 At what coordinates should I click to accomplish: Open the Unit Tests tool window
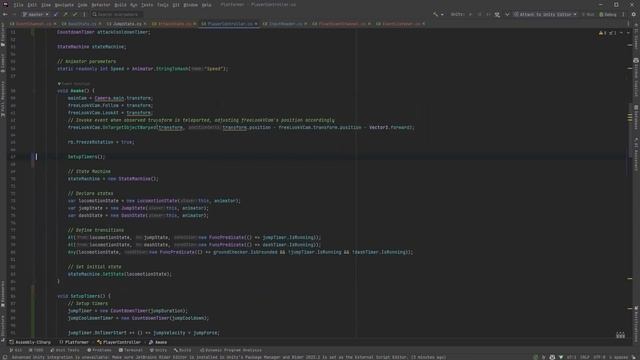(x=64, y=350)
